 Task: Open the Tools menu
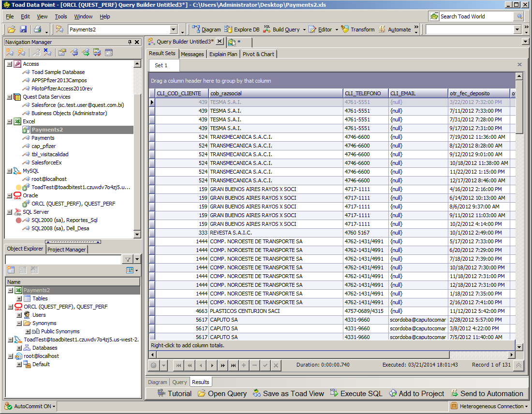pos(61,16)
